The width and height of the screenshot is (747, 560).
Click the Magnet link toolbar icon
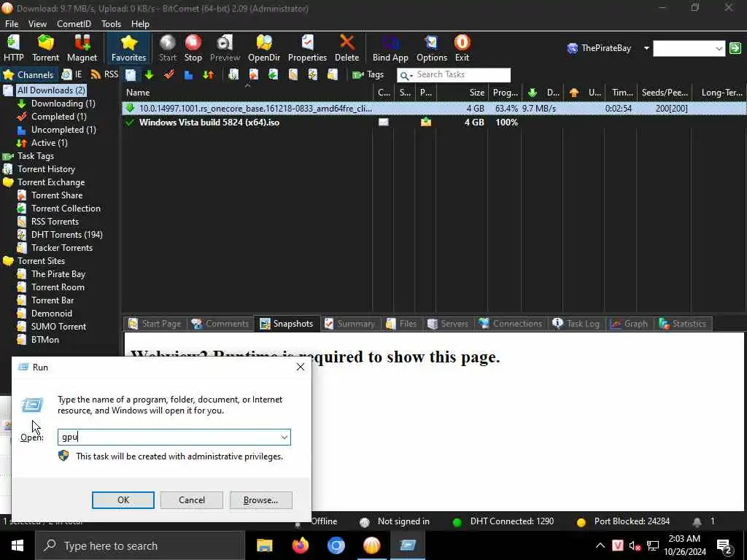(x=82, y=48)
